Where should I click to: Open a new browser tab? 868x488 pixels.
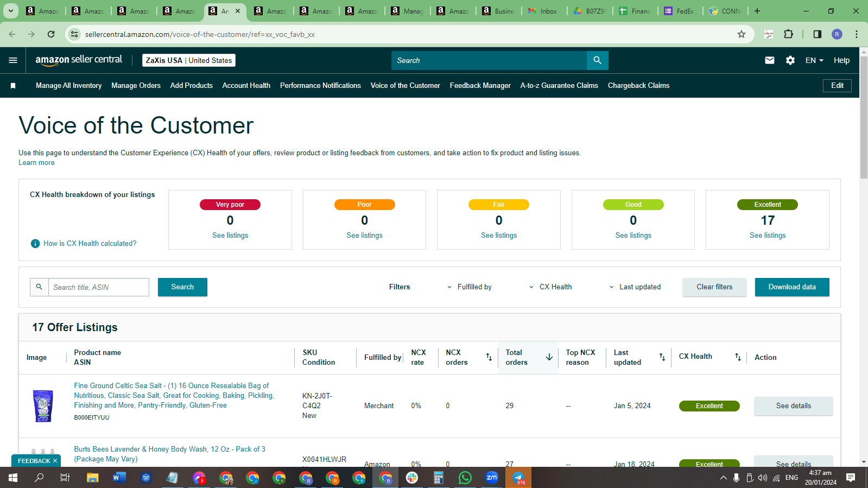click(x=757, y=11)
